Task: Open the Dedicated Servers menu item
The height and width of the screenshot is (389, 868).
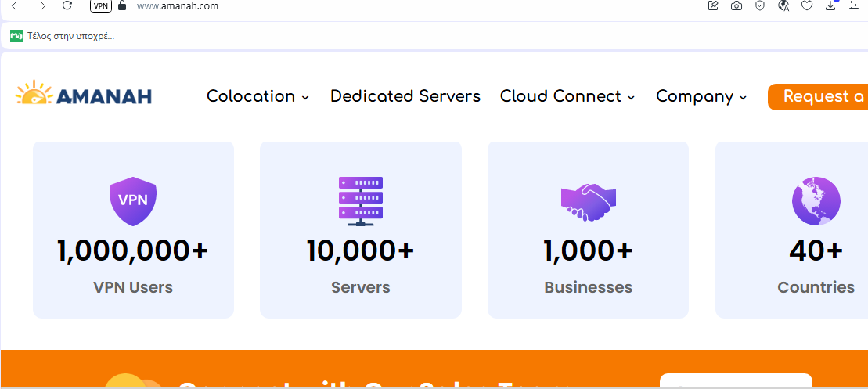Action: pyautogui.click(x=405, y=96)
